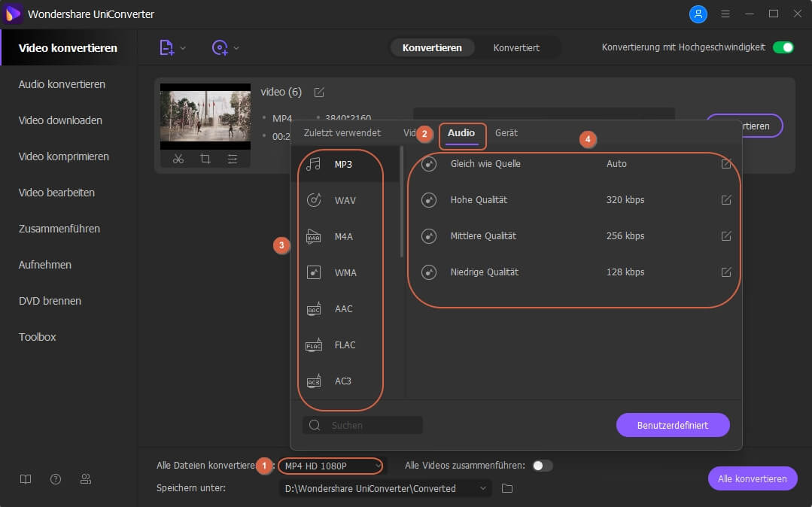Open the Toolbox section
812x507 pixels.
point(38,337)
